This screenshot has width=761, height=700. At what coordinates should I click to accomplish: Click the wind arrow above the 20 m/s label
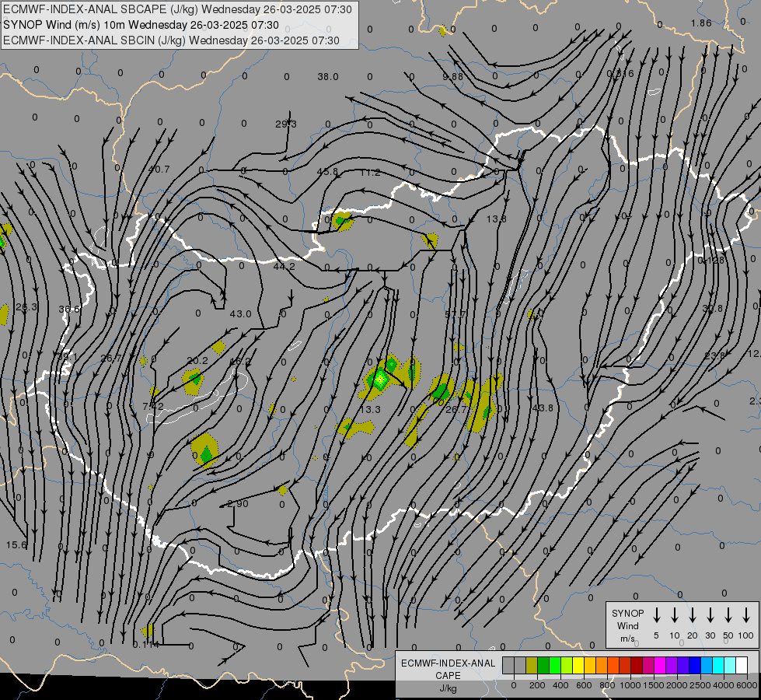click(692, 614)
